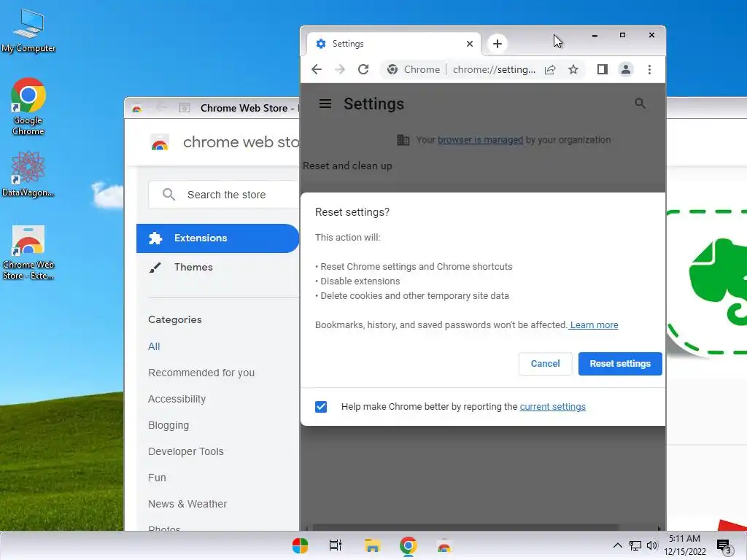Open a new Chrome tab

point(498,44)
